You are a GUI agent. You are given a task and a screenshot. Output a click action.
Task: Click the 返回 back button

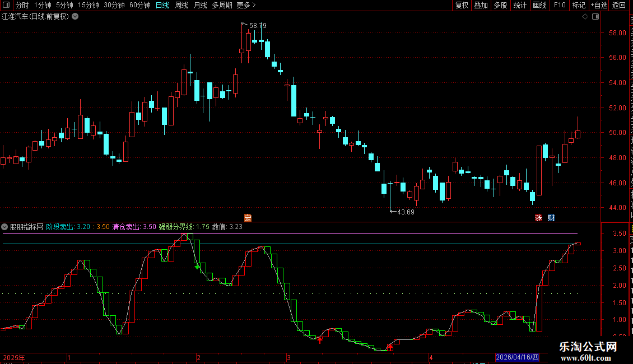coord(618,5)
